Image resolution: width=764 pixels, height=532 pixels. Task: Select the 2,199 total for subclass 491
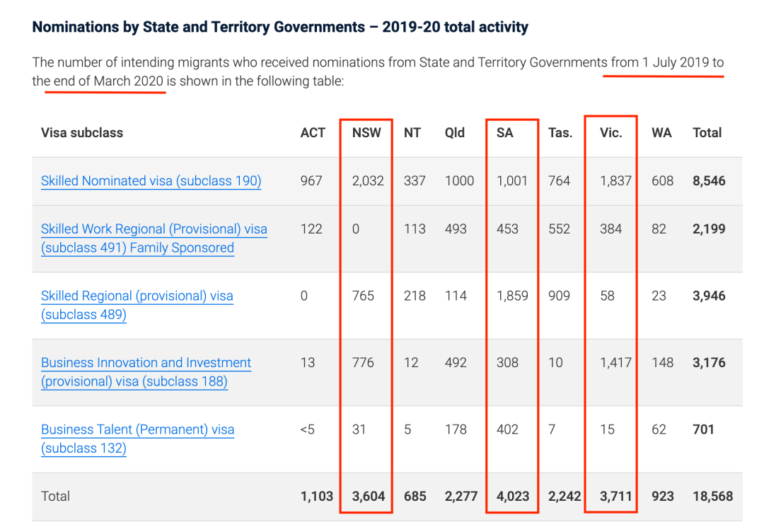[709, 229]
